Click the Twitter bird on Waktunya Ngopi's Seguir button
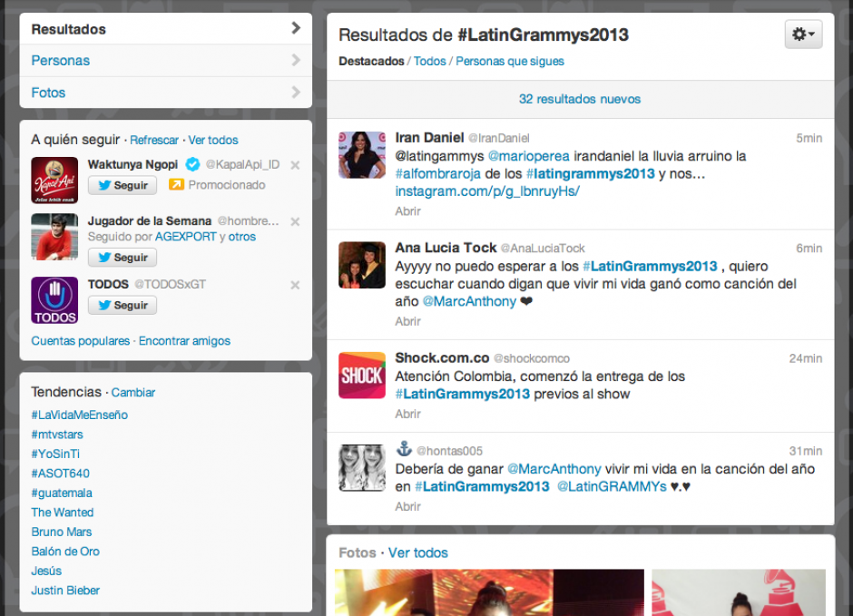Image resolution: width=853 pixels, height=616 pixels. click(105, 186)
